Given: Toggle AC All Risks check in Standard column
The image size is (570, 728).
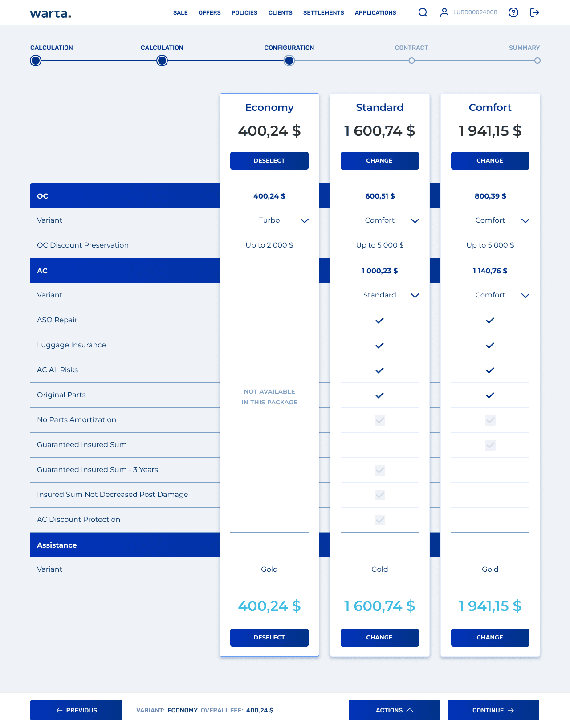Looking at the screenshot, I should [x=379, y=370].
